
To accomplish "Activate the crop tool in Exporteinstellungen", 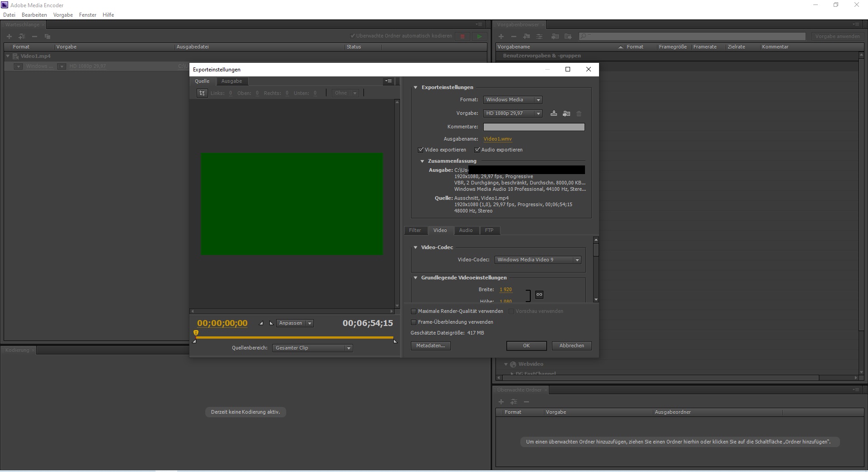I will [202, 93].
